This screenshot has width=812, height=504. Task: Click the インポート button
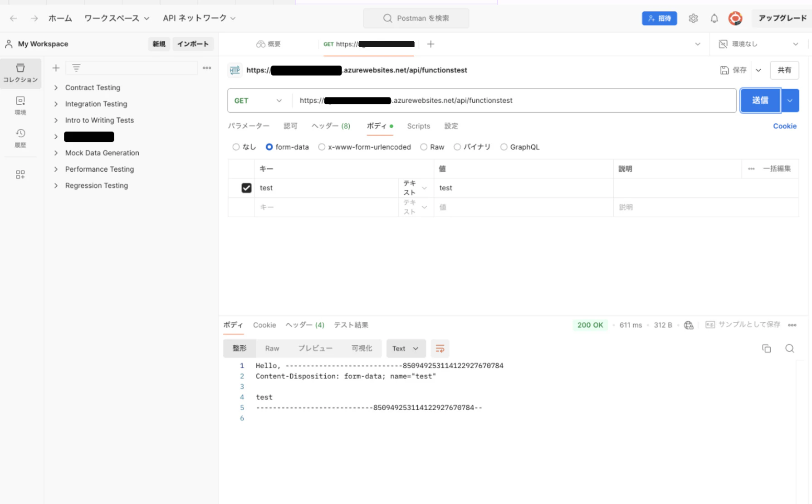pyautogui.click(x=193, y=44)
